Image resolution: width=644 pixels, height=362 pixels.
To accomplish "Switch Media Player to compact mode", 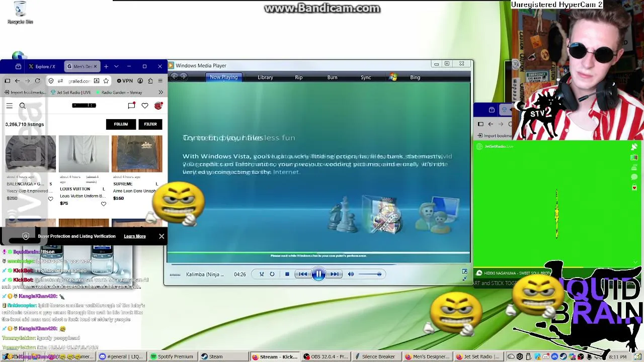I will (x=464, y=278).
